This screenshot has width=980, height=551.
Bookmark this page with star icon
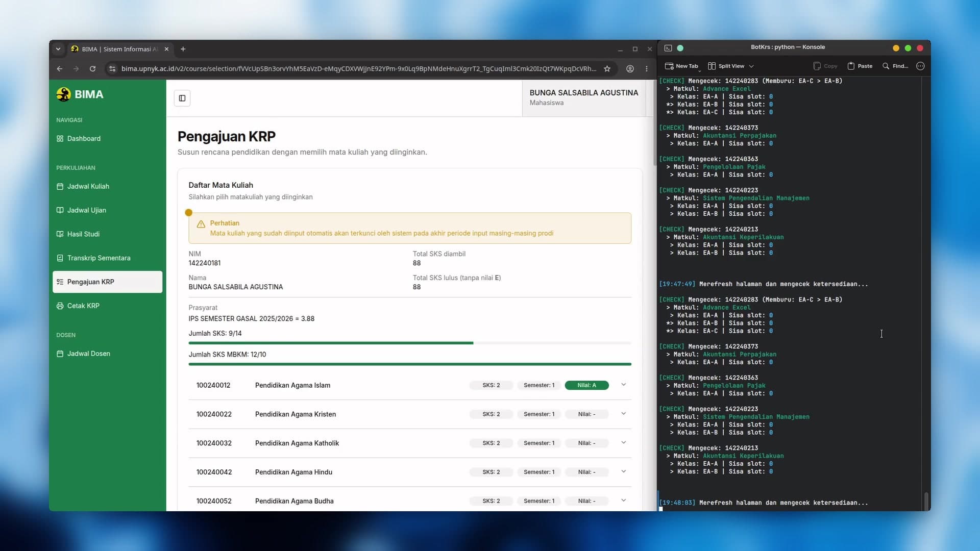607,68
